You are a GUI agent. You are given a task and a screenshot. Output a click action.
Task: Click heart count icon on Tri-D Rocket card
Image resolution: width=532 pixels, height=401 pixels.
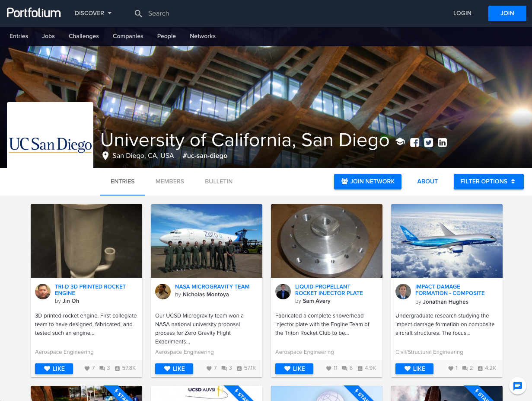coord(87,369)
